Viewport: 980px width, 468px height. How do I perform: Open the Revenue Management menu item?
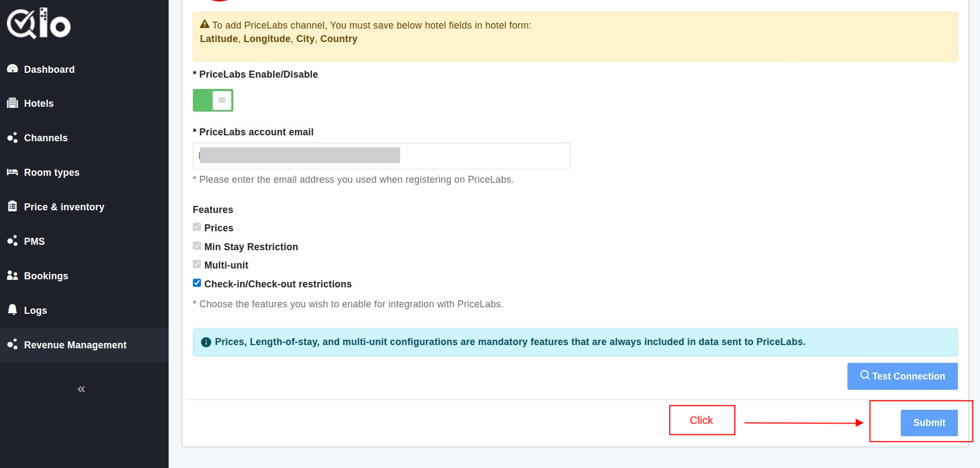[x=75, y=345]
